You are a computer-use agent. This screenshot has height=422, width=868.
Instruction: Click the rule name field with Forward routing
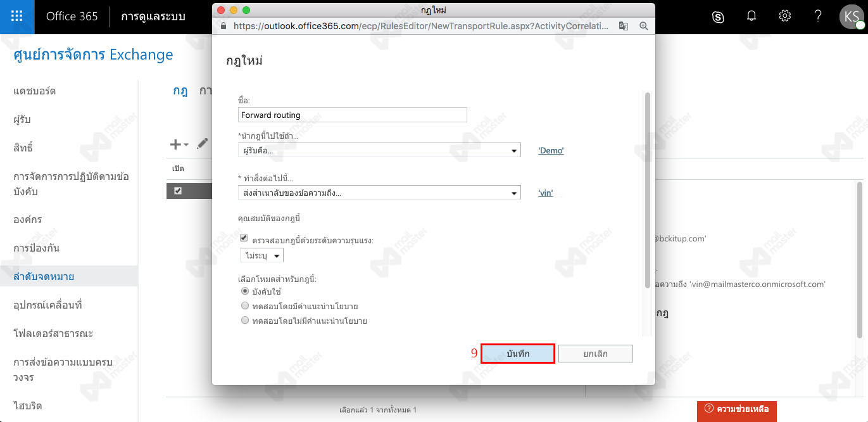(353, 115)
